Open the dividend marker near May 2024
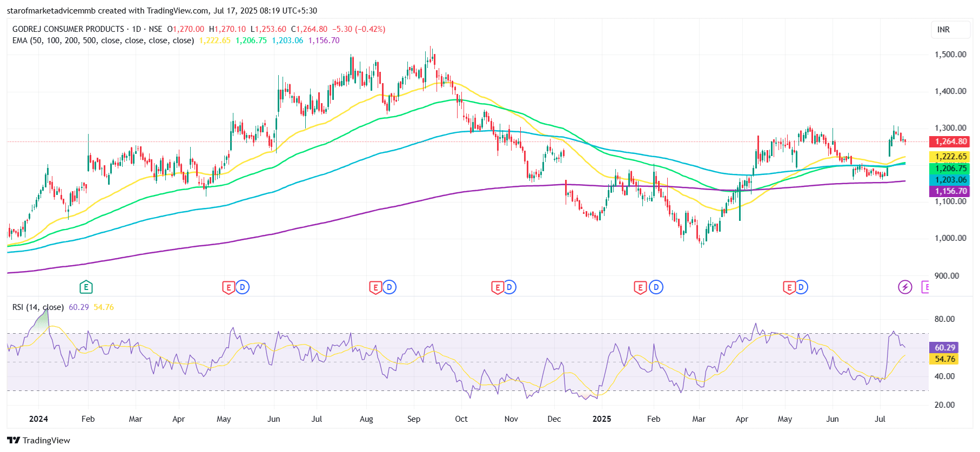 pyautogui.click(x=243, y=287)
